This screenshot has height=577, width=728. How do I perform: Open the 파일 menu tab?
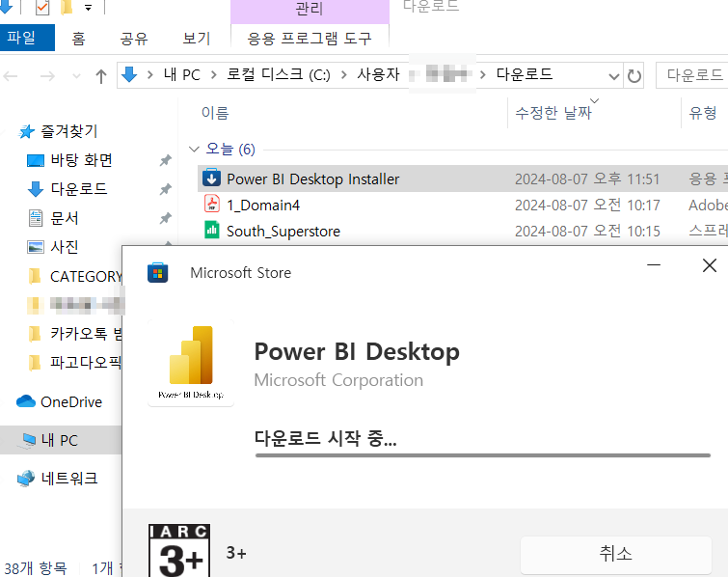[x=26, y=38]
